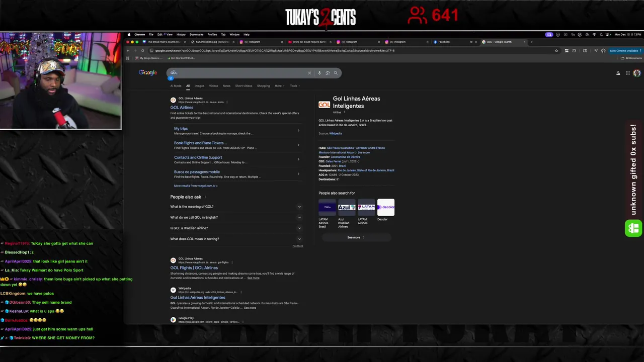
Task: Select the Short videos tab
Action: point(244,86)
